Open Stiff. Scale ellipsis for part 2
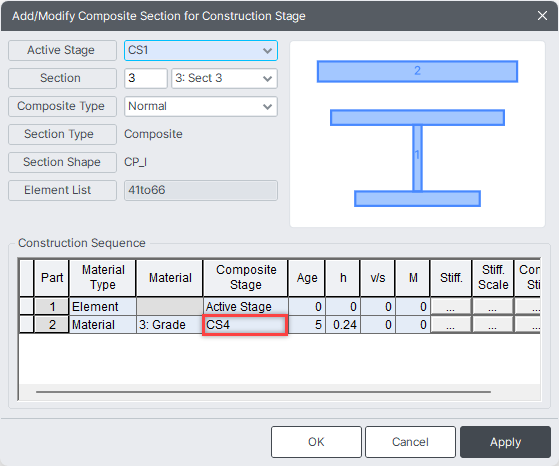 [x=493, y=325]
